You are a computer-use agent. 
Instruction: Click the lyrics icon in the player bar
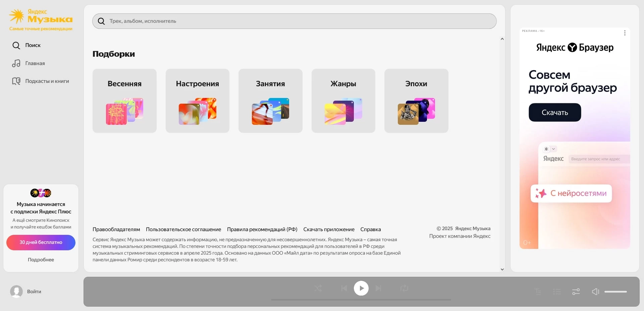[538, 292]
